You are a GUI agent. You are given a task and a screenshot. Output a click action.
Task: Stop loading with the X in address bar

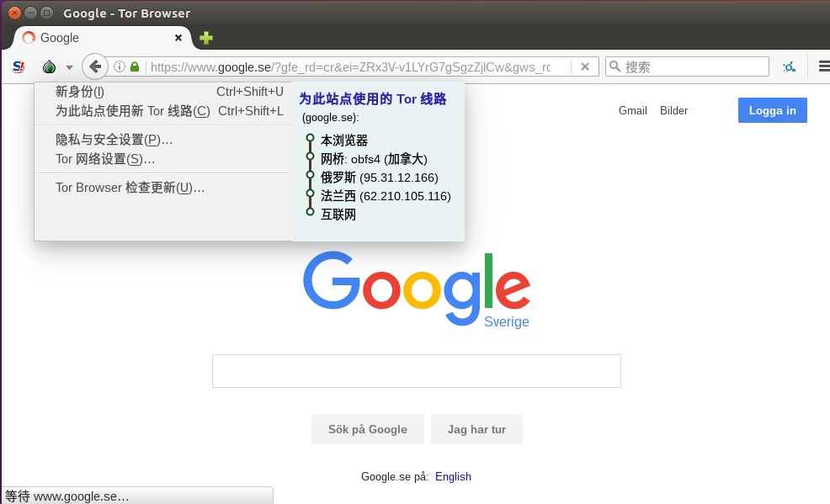pos(585,66)
